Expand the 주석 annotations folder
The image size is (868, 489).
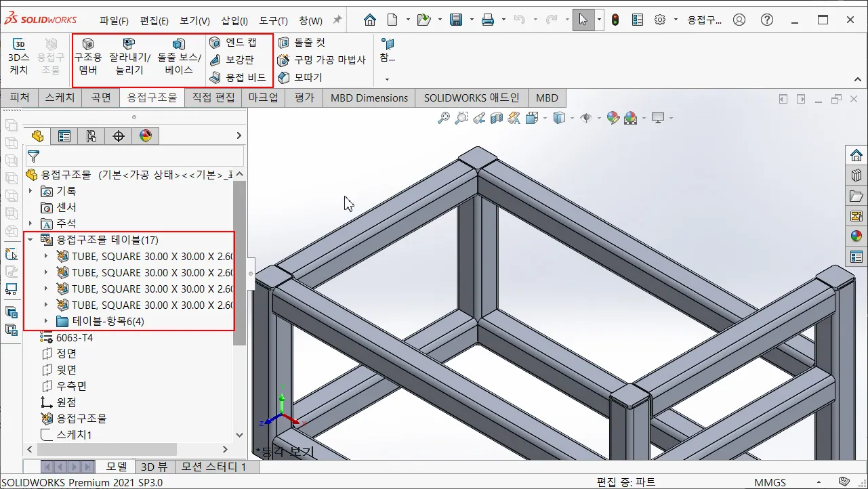pos(30,224)
